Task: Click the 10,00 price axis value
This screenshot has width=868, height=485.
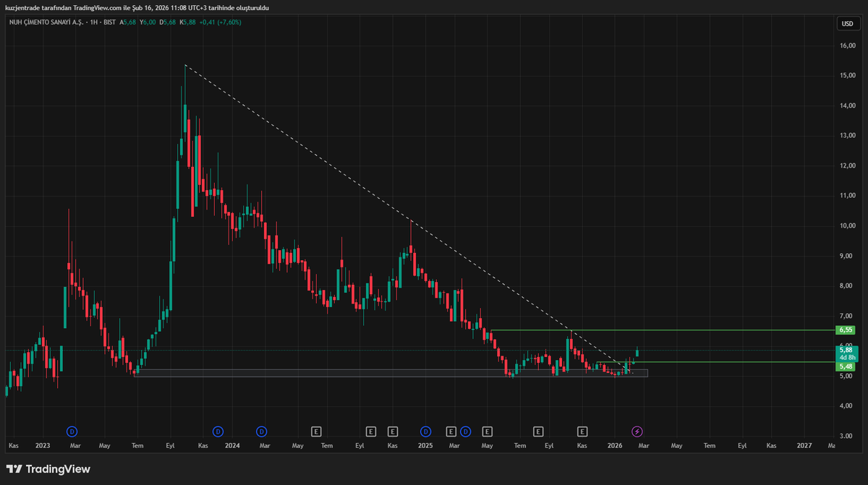Action: pos(847,226)
